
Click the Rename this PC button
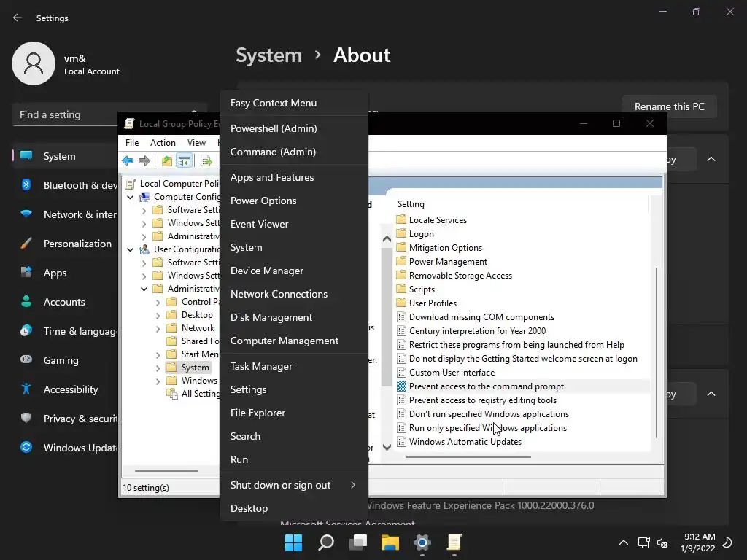coord(670,106)
